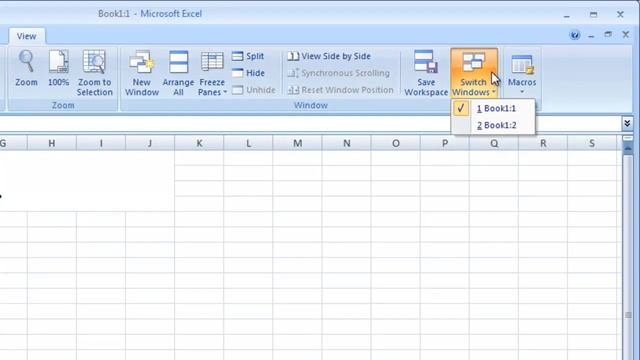Viewport: 640px width, 360px height.
Task: Click inside the formula bar
Action: point(310,123)
